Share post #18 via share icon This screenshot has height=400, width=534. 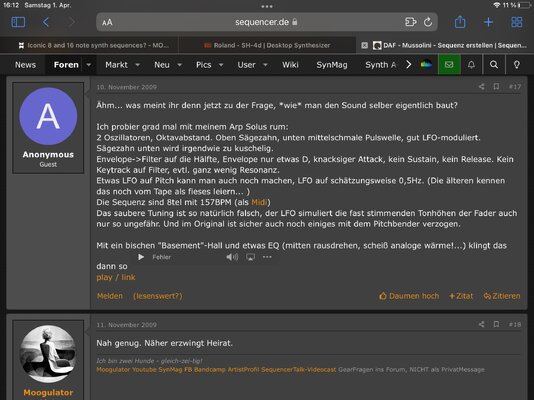[481, 324]
